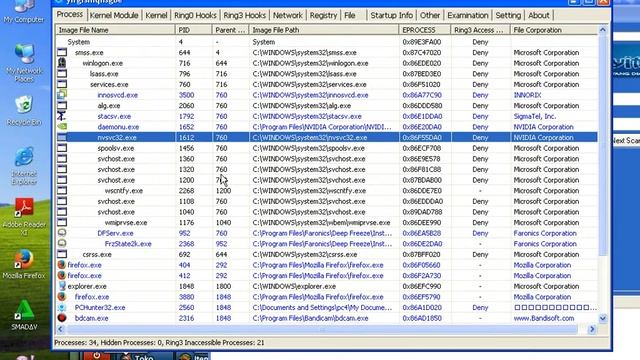Sort by Ring3 Access column header
Image resolution: width=640 pixels, height=360 pixels.
click(x=480, y=30)
